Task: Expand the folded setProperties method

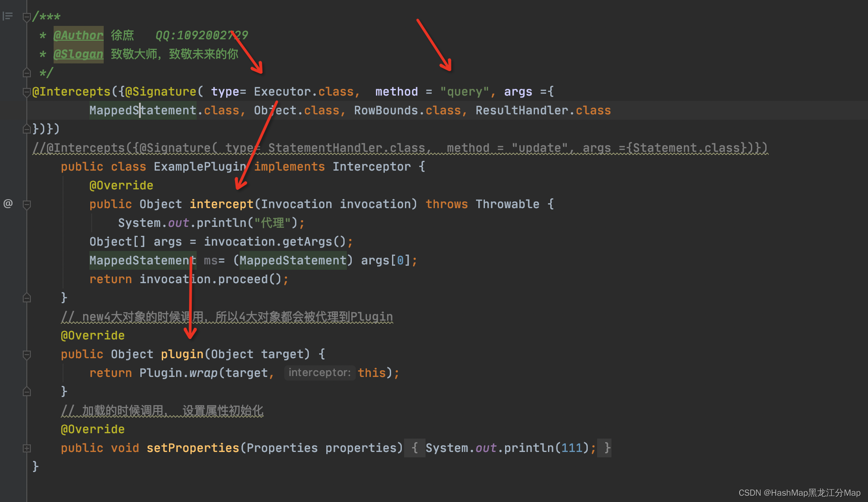Action: point(27,448)
